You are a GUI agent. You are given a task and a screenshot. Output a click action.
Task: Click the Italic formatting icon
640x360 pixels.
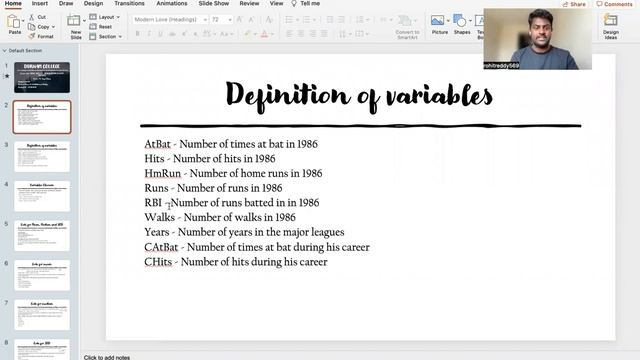pyautogui.click(x=149, y=34)
